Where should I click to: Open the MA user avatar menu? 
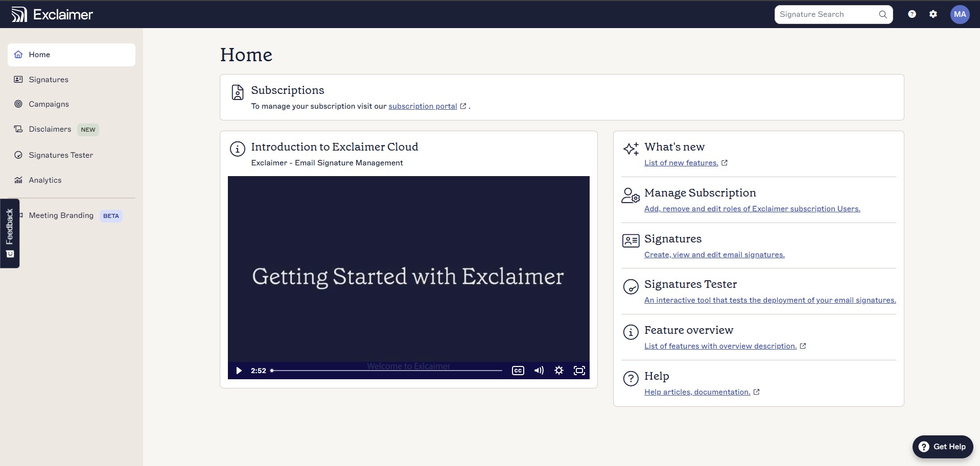(x=960, y=14)
